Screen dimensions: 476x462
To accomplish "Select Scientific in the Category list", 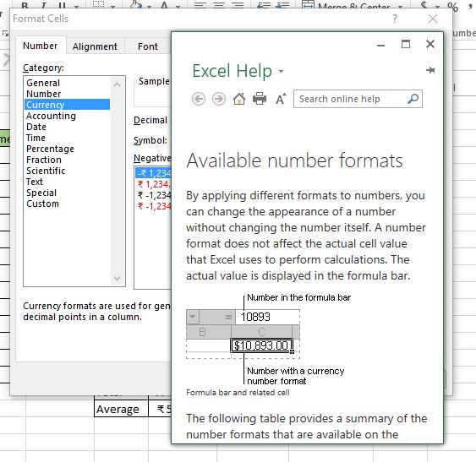I will (67, 171).
